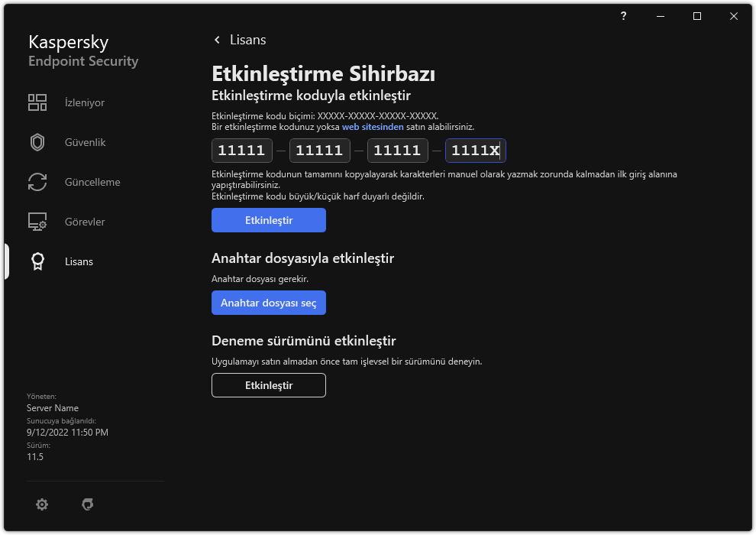Select the Lisans license icon
The width and height of the screenshot is (756, 535).
pyautogui.click(x=37, y=261)
